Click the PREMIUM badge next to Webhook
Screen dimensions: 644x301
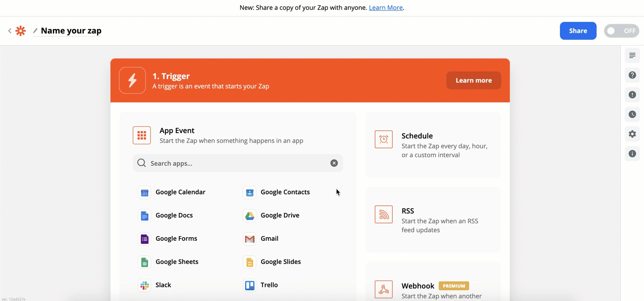click(454, 286)
